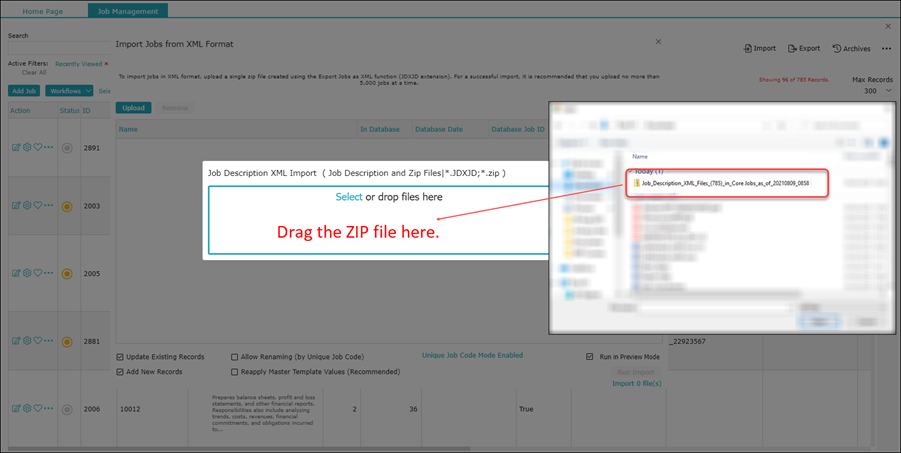Switch to the Home Page tab
This screenshot has width=901, height=453.
[43, 10]
